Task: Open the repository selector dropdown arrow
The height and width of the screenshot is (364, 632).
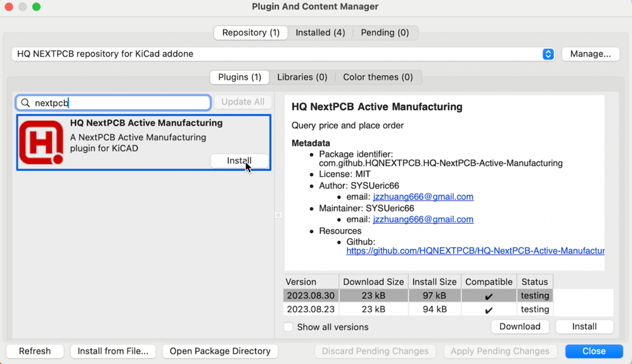Action: pyautogui.click(x=548, y=54)
